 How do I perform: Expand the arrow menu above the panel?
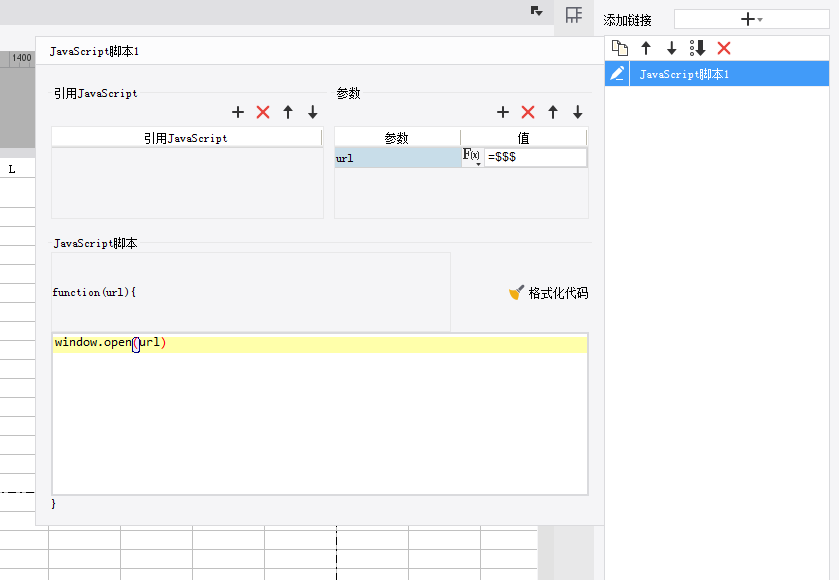pyautogui.click(x=537, y=11)
